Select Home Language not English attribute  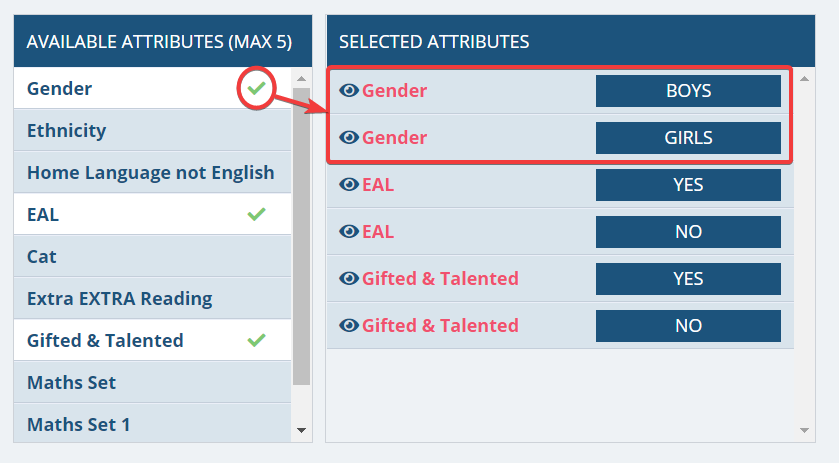(x=152, y=172)
